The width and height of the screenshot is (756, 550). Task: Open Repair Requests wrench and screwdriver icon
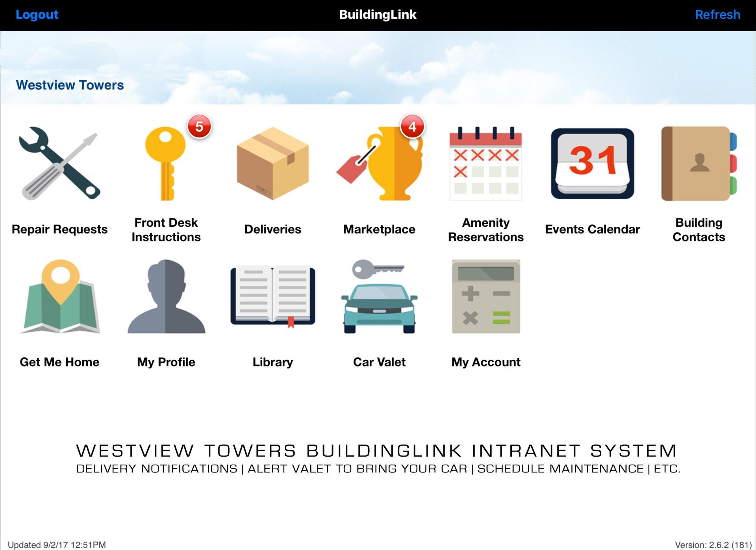click(60, 163)
